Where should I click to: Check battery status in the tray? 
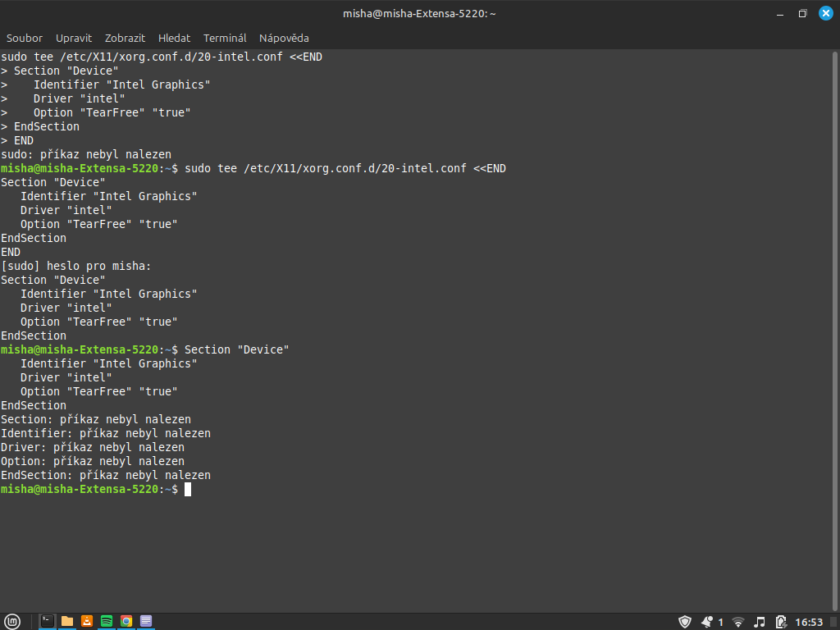[x=781, y=622]
